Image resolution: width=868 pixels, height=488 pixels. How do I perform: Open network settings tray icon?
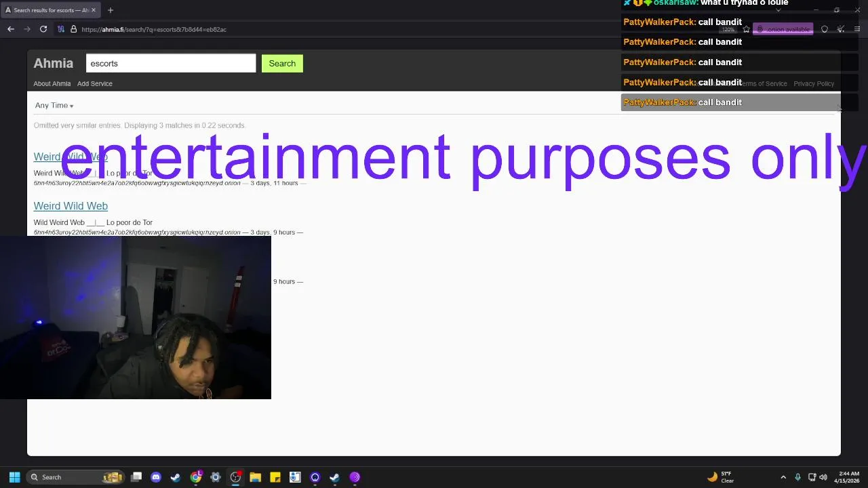point(812,477)
